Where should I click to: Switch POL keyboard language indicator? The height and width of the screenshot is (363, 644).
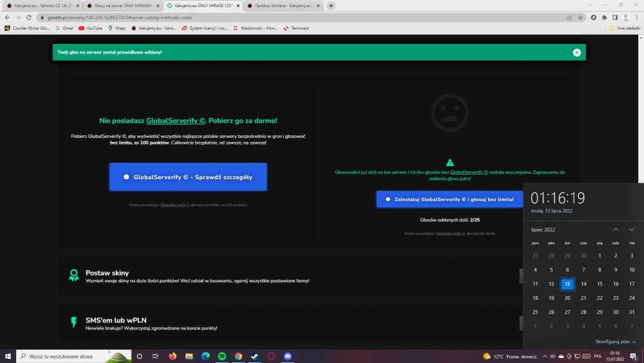(x=598, y=357)
